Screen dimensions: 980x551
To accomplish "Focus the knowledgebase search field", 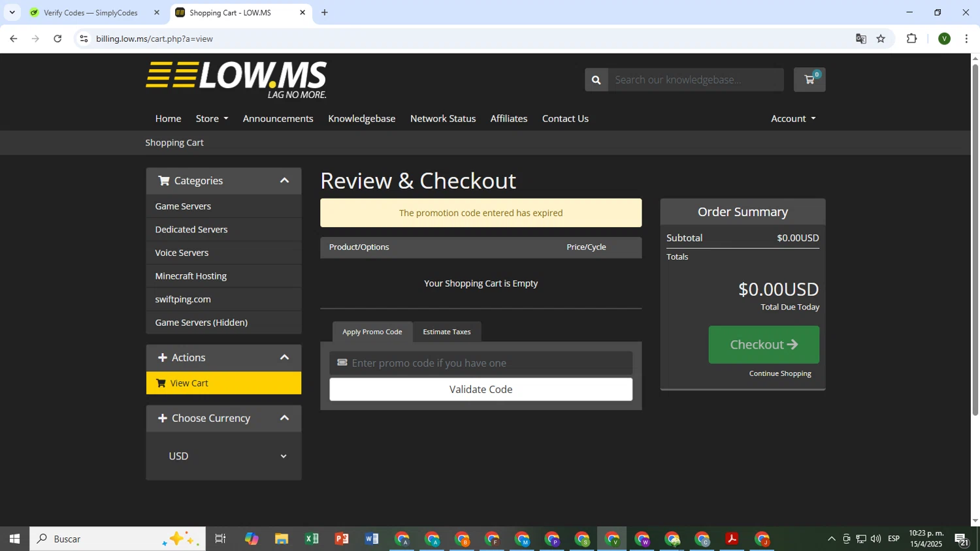I will pyautogui.click(x=696, y=80).
